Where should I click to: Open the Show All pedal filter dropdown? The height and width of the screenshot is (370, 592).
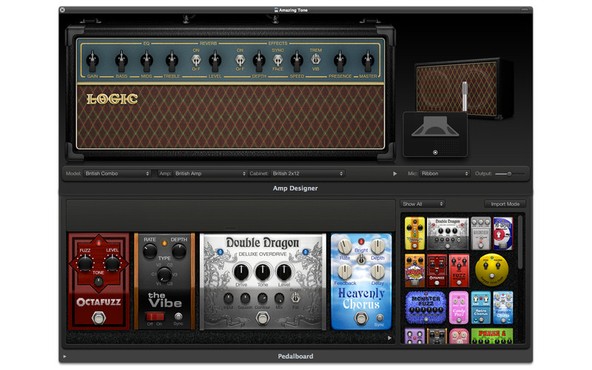point(422,204)
